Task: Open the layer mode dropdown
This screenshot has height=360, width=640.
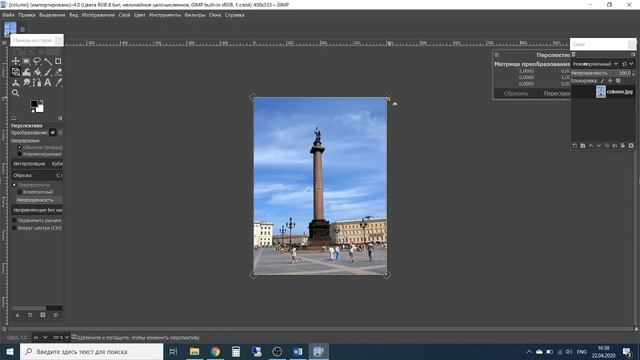Action: [x=595, y=64]
